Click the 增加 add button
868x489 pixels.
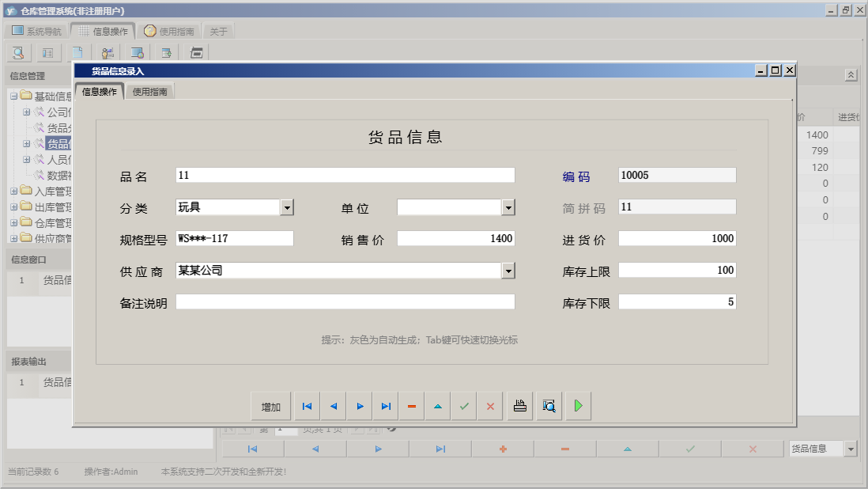(271, 405)
